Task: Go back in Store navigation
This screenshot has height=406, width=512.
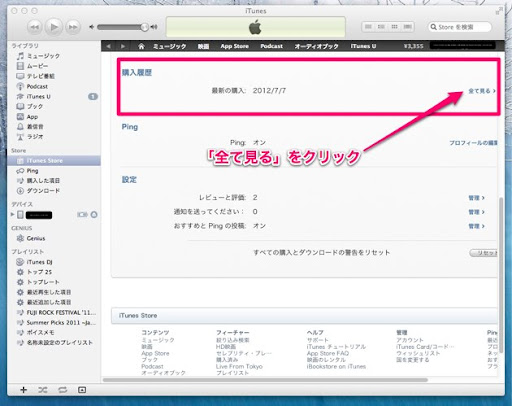Action: coord(108,46)
